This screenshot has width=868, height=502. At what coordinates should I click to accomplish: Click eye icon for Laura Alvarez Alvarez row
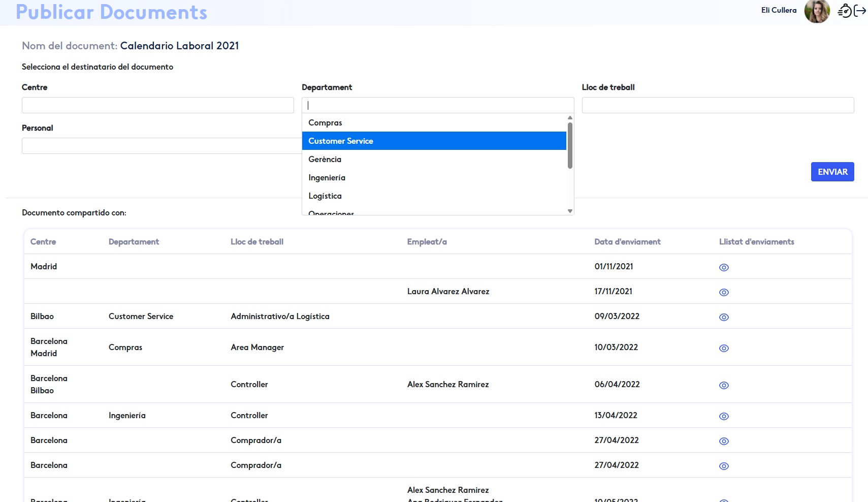click(724, 292)
